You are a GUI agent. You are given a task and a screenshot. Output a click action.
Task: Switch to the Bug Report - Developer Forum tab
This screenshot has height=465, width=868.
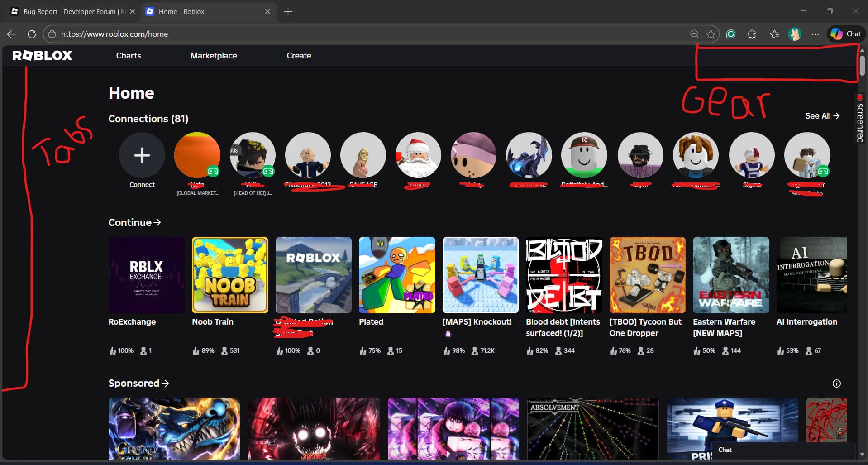pos(73,12)
